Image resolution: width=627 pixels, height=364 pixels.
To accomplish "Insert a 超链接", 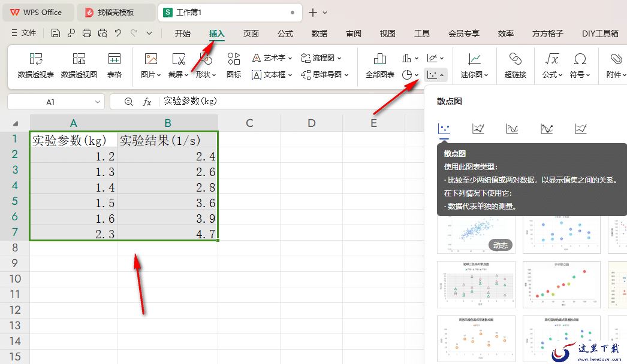I will pos(516,65).
